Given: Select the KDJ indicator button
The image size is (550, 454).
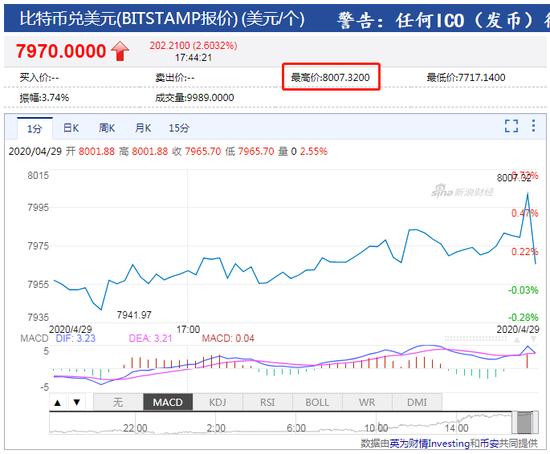Looking at the screenshot, I should pyautogui.click(x=218, y=402).
